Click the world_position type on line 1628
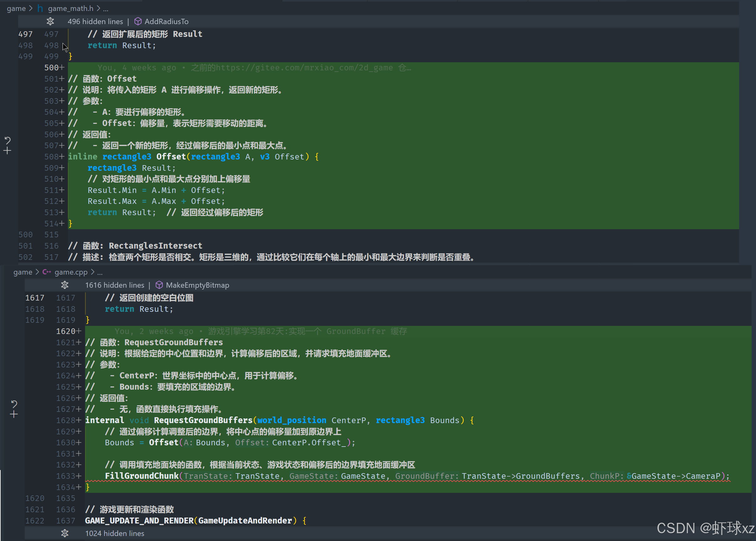The width and height of the screenshot is (756, 541). tap(292, 420)
